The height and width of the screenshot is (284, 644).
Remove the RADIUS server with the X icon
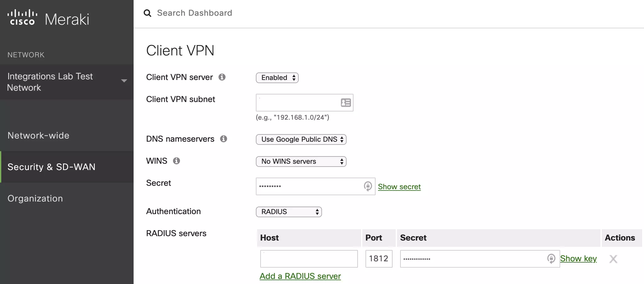coord(613,259)
